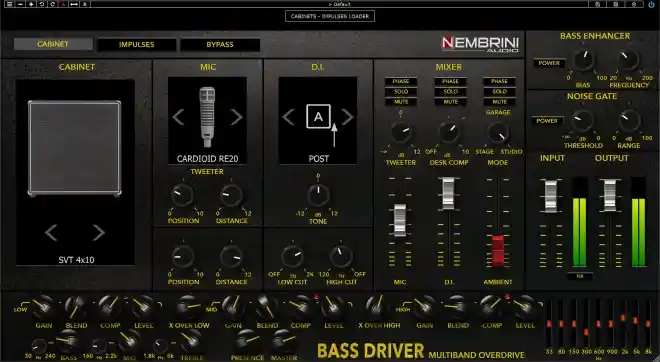Select next microphone with right arrow
The width and height of the screenshot is (660, 362).
pos(236,117)
